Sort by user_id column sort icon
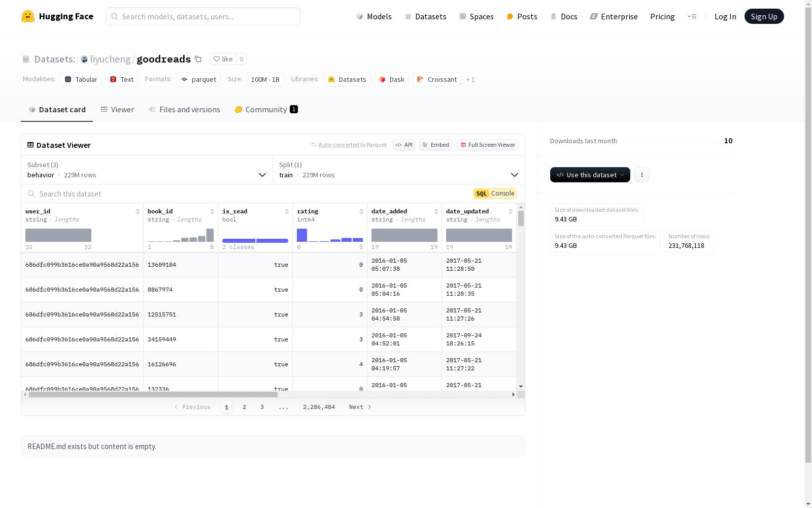 (138, 211)
